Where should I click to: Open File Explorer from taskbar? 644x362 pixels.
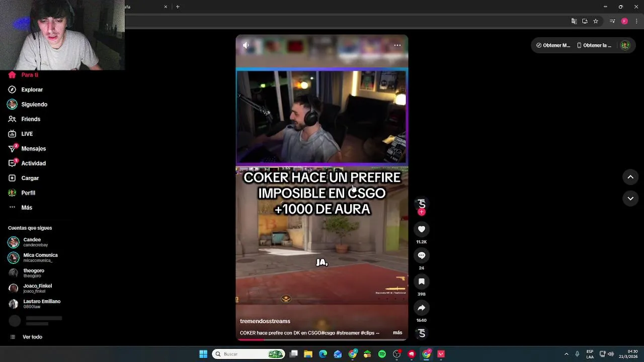[x=308, y=354]
